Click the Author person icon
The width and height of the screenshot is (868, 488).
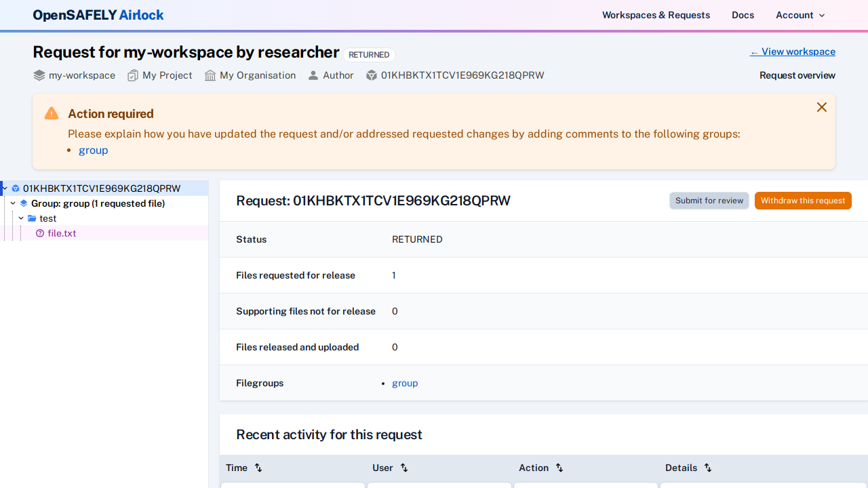coord(313,75)
